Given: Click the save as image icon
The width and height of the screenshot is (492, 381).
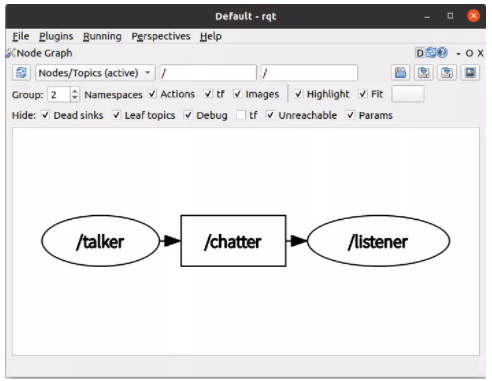Looking at the screenshot, I should [470, 73].
